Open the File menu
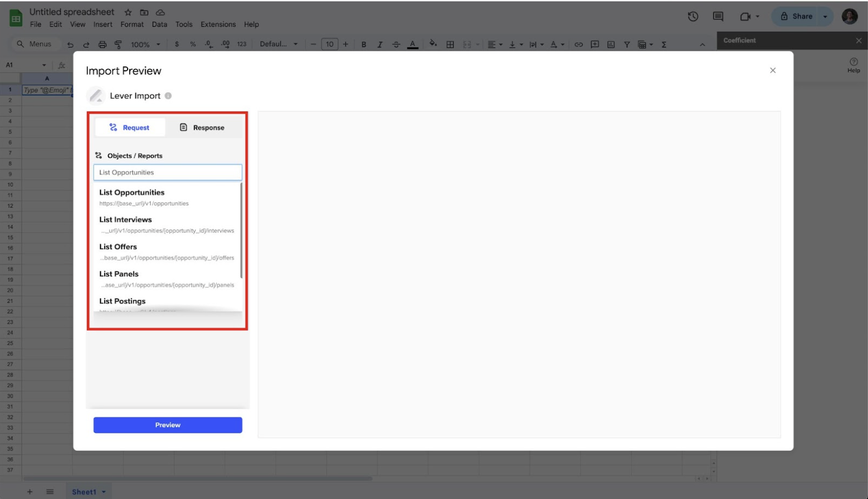This screenshot has width=868, height=499. [36, 25]
